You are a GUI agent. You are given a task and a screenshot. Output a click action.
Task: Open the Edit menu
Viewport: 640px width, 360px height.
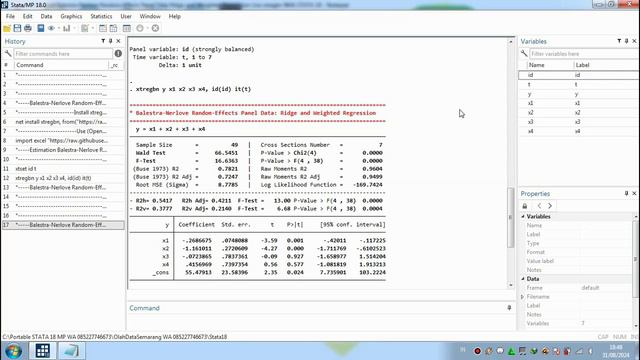(27, 16)
